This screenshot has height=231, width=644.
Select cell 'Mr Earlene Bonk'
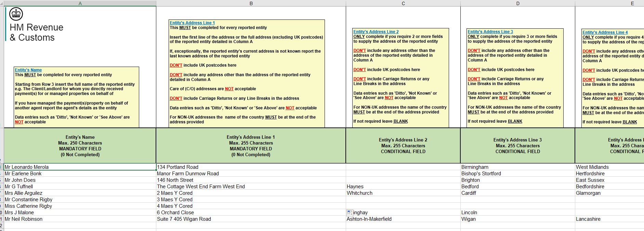click(80, 174)
